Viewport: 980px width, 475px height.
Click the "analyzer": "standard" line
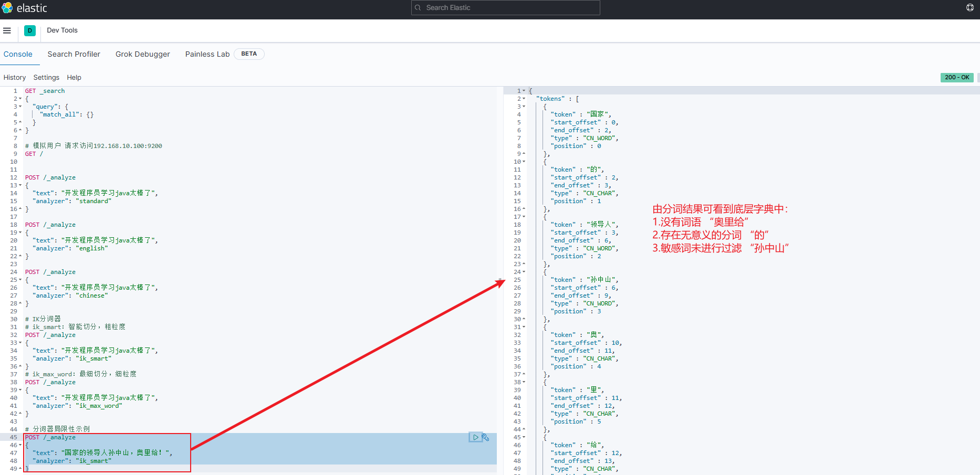(72, 201)
